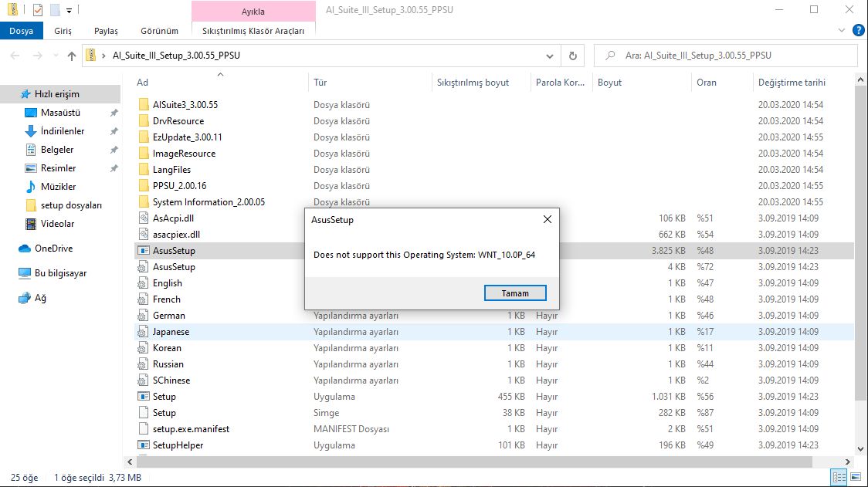Focus the search box for AI_Suite_III_Setup
This screenshot has height=487, width=868.
(x=725, y=56)
